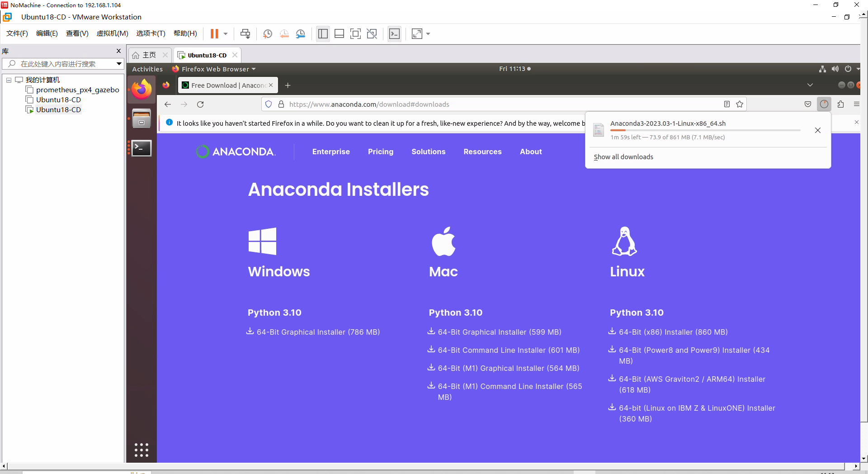This screenshot has height=474, width=868.
Task: List all Firefox tabs dropdown
Action: (810, 85)
